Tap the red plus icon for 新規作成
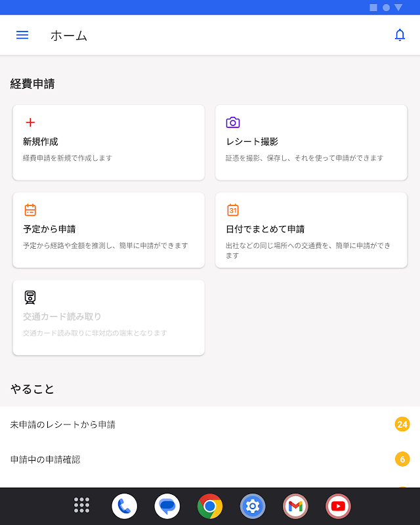The height and width of the screenshot is (525, 420). point(30,123)
